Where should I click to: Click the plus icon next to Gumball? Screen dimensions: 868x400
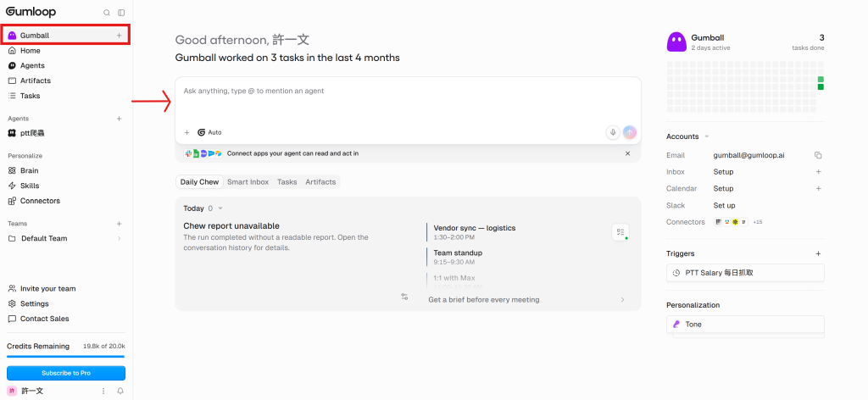click(x=119, y=36)
